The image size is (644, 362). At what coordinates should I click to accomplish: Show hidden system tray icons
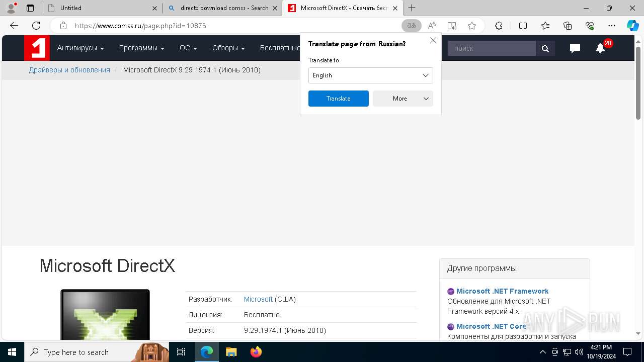click(543, 352)
